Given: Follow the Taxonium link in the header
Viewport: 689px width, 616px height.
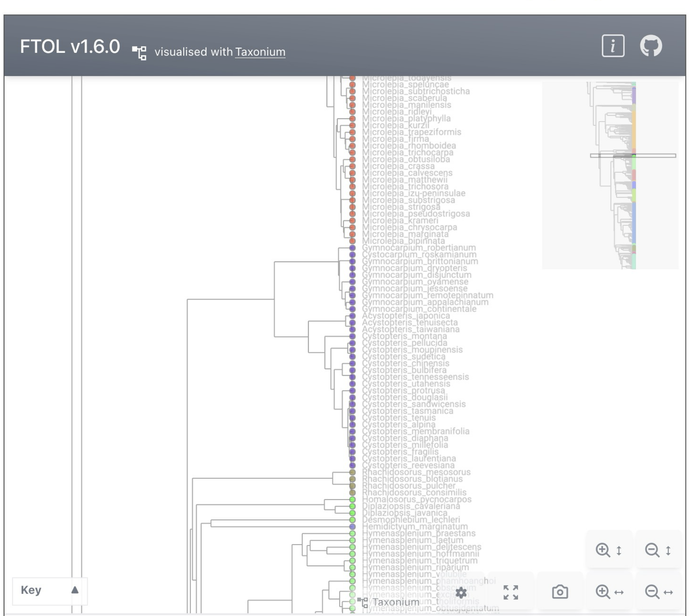Looking at the screenshot, I should click(260, 52).
